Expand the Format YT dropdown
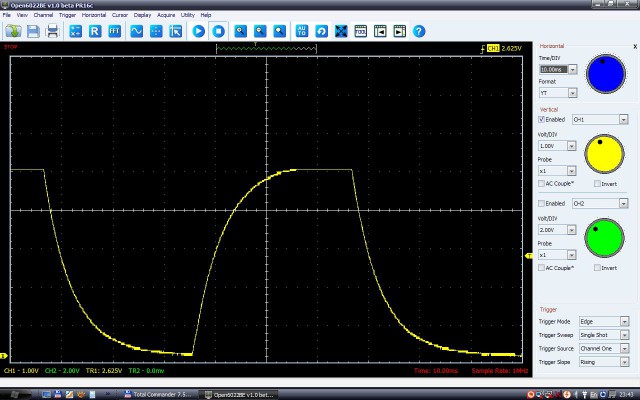Screen dimensions: 640x400 click(573, 93)
